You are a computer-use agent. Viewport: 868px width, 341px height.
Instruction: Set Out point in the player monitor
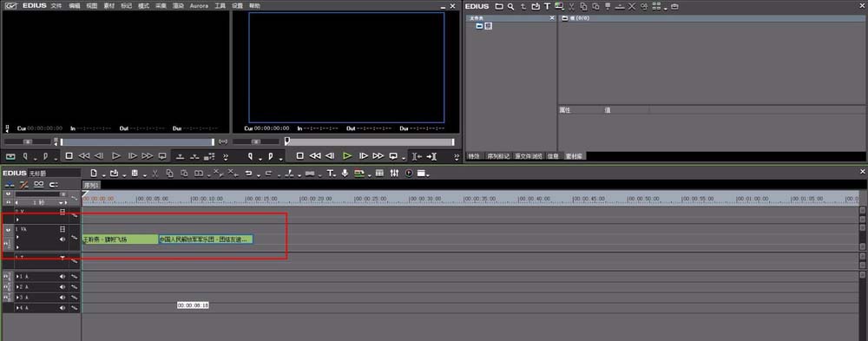pos(45,156)
